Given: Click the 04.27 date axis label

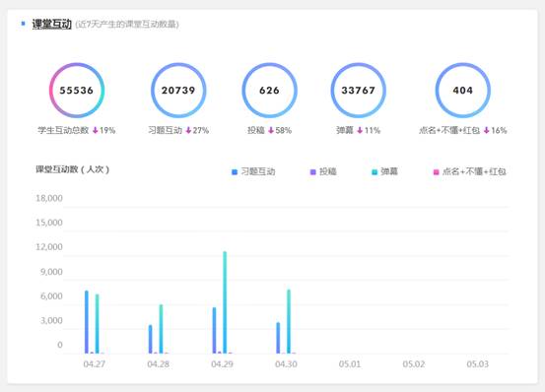Looking at the screenshot, I should click(95, 363).
